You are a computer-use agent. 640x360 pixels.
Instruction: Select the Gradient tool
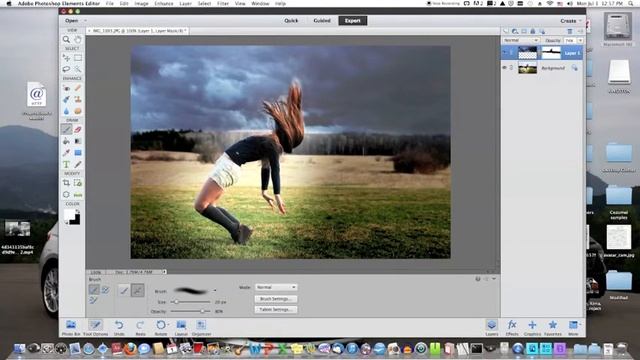pos(78,141)
